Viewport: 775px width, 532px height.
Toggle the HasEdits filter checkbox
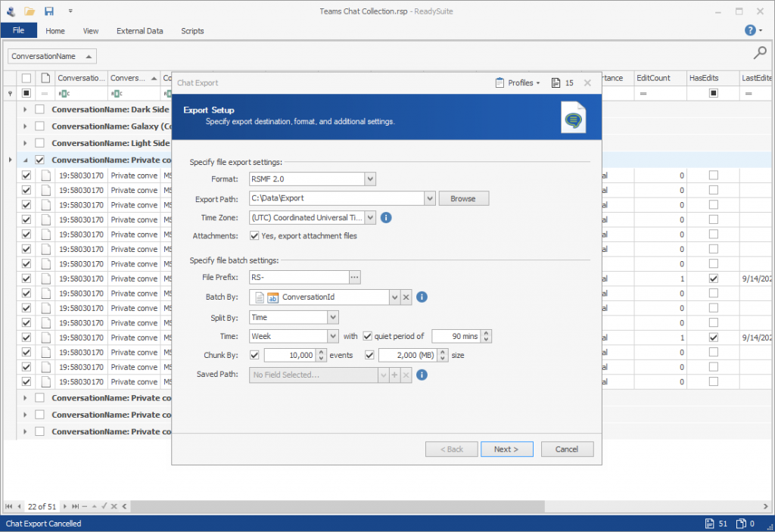[x=713, y=93]
